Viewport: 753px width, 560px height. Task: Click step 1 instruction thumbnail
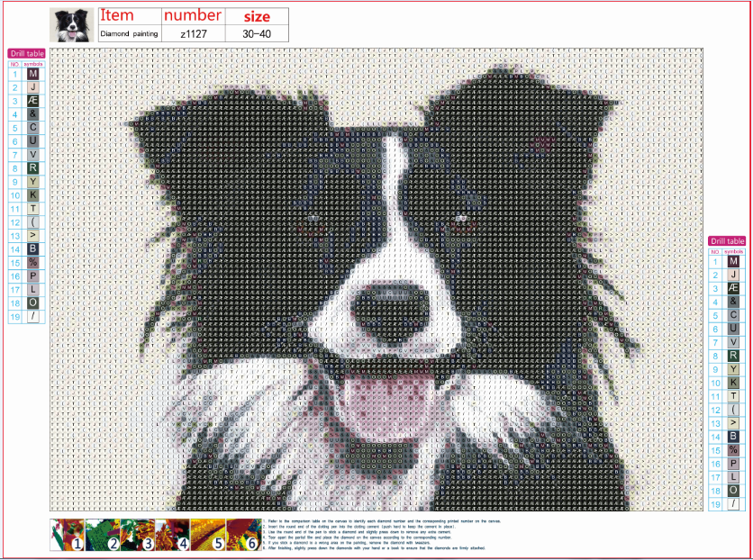[68, 535]
